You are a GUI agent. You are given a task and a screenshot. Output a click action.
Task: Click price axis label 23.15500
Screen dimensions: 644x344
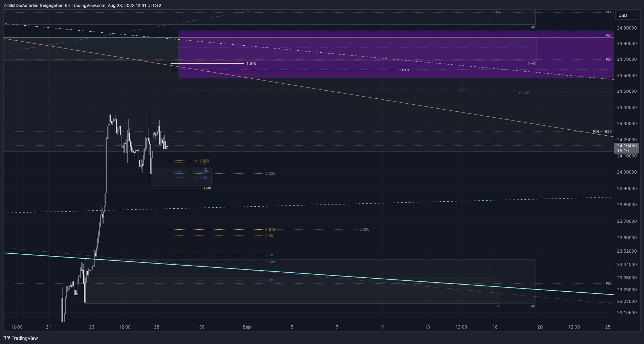[626, 313]
